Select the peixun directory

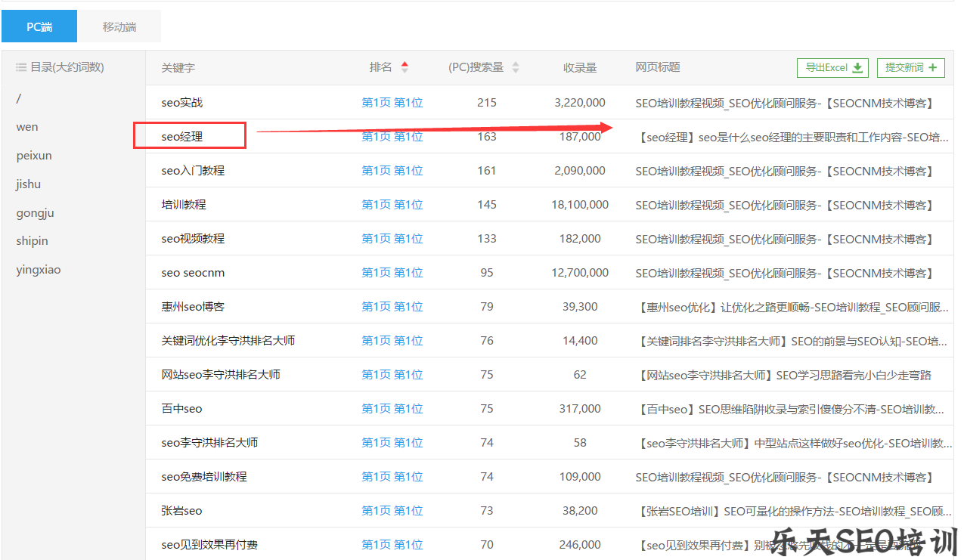(34, 156)
